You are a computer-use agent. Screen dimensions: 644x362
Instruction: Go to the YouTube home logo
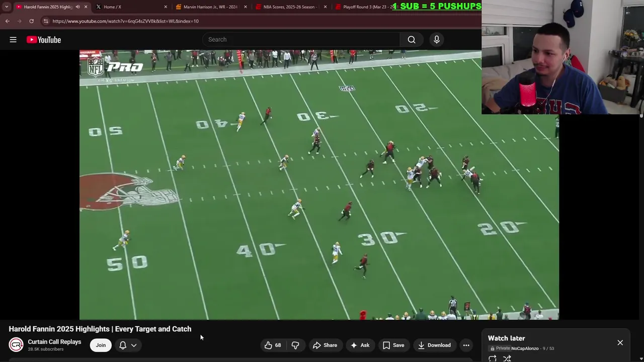44,40
